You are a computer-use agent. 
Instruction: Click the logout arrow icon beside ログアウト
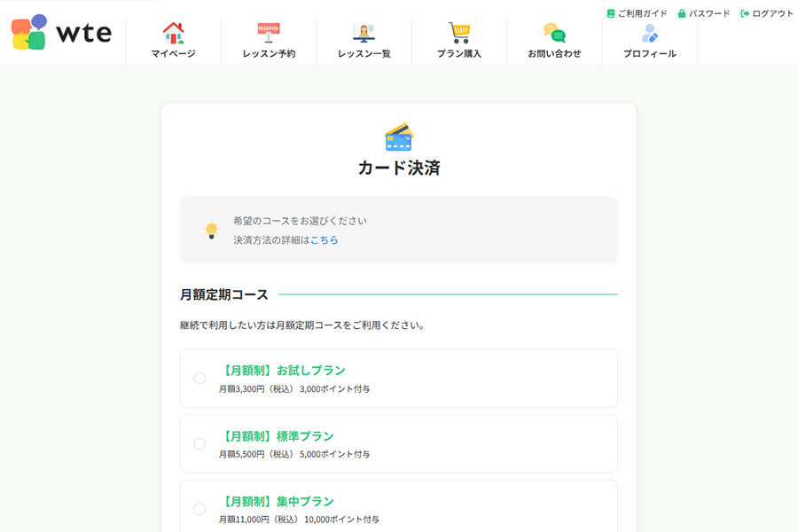[x=745, y=12]
